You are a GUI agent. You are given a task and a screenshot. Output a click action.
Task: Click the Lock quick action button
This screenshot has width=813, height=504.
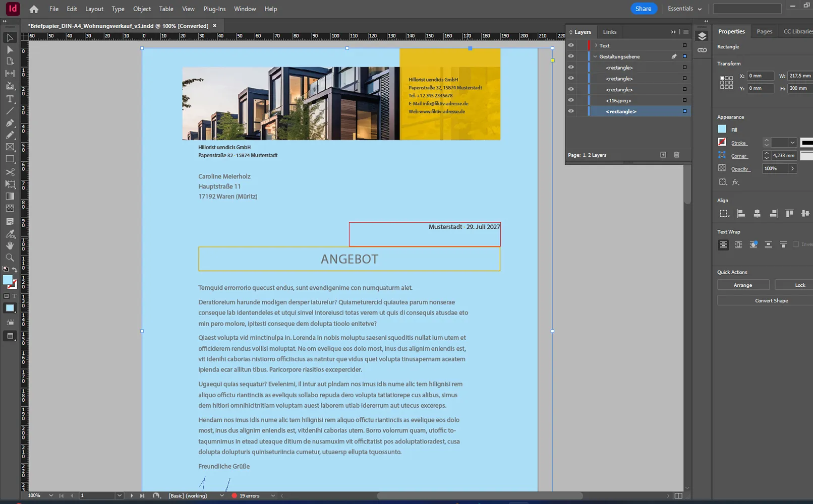point(794,285)
